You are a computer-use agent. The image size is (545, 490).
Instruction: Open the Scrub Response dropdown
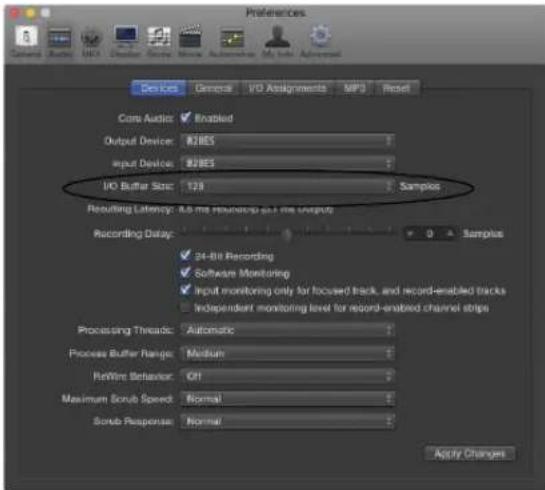coord(287,421)
